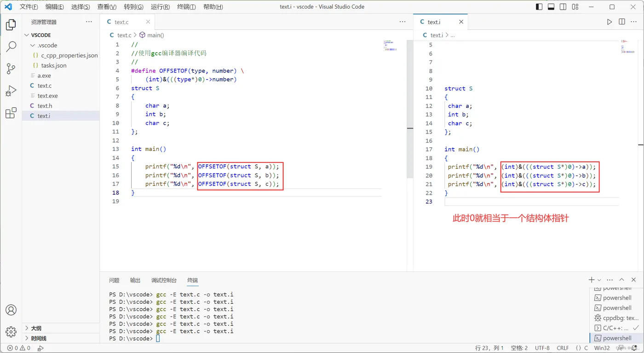Open the Explorer panel more actions ellipsis
The width and height of the screenshot is (644, 353).
[89, 22]
